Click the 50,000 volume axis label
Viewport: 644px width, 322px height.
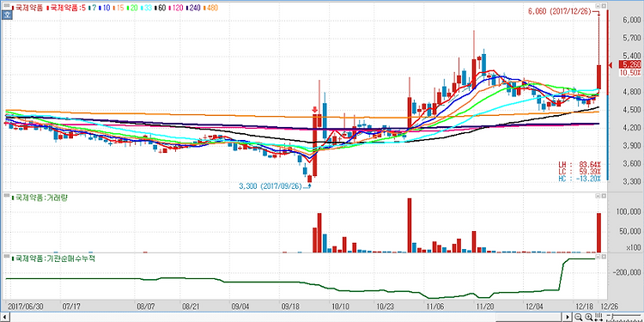(631, 232)
